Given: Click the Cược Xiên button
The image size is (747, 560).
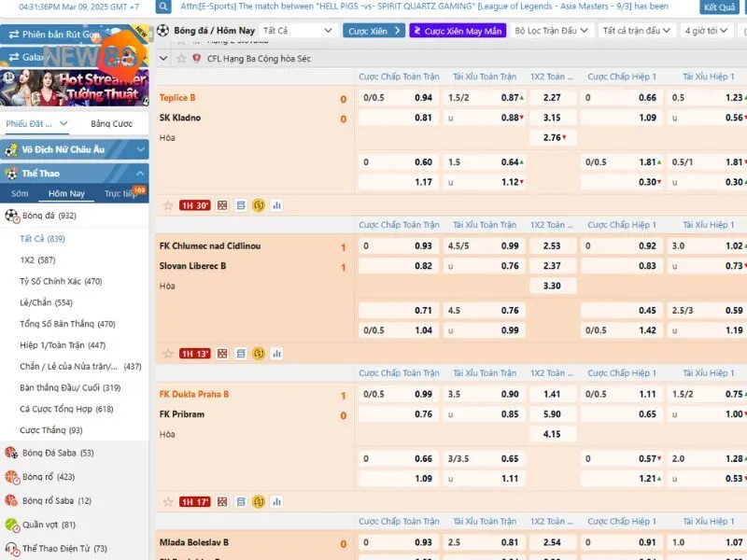Looking at the screenshot, I should [x=374, y=31].
